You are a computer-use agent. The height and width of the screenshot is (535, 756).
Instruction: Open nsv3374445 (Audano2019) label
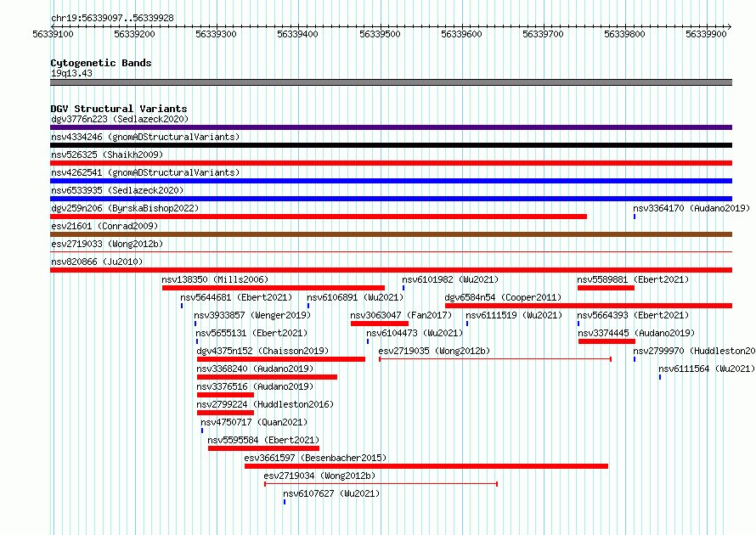pos(636,333)
